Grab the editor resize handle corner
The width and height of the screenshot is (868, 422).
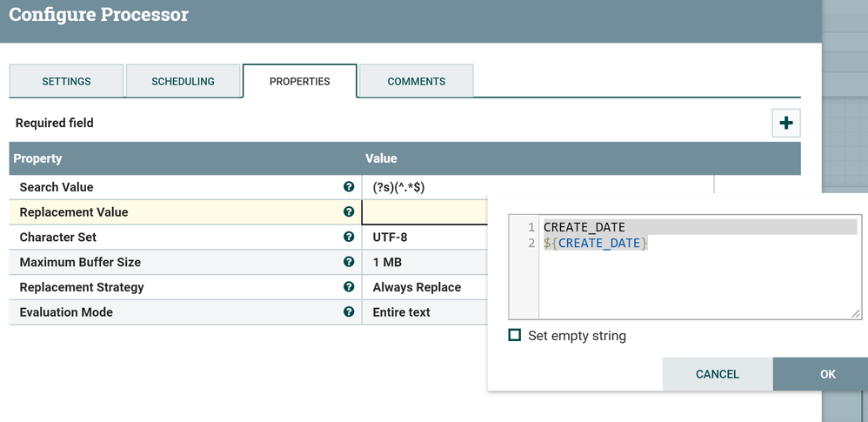856,313
